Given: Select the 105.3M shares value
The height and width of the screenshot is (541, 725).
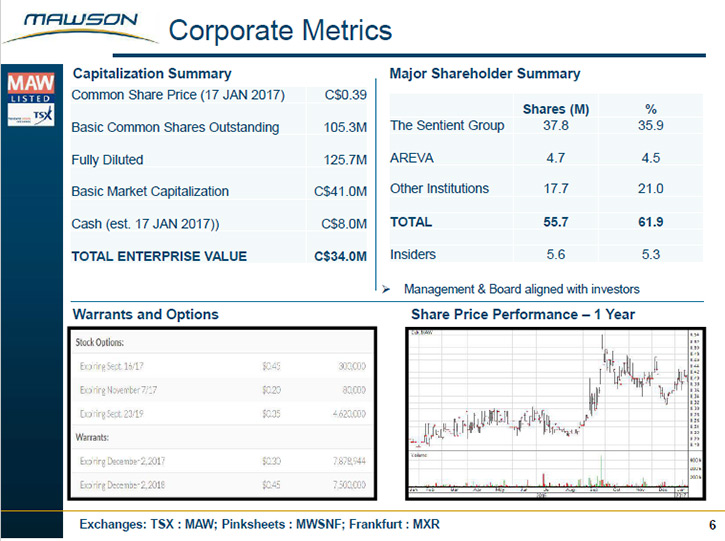Looking at the screenshot, I should (x=345, y=127).
